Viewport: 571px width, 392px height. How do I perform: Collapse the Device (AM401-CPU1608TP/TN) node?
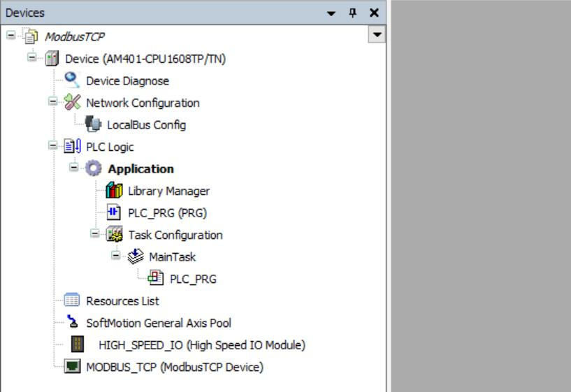tap(32, 59)
